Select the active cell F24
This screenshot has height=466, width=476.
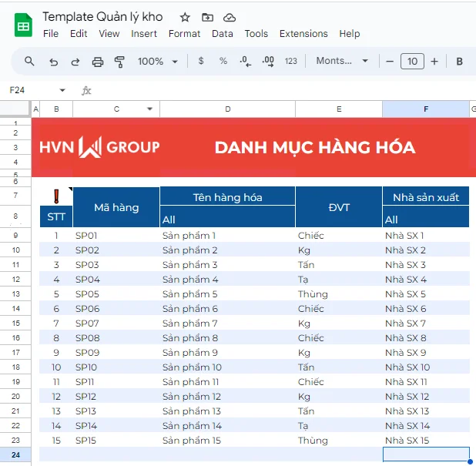tap(426, 454)
